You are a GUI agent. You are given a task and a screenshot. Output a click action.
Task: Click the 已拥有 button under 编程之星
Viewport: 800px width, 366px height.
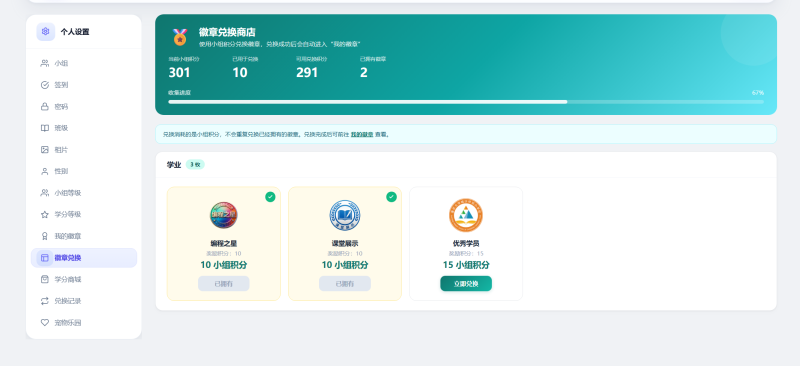223,284
